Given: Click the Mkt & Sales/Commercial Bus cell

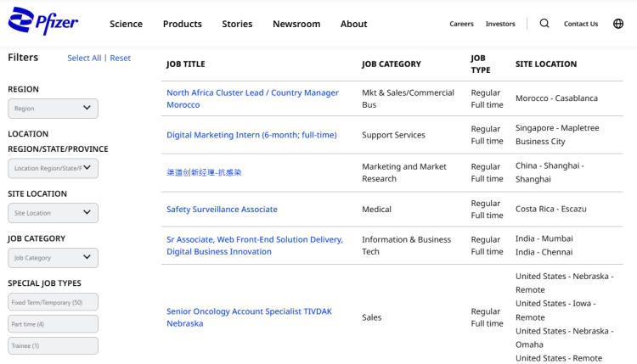Looking at the screenshot, I should [x=408, y=98].
